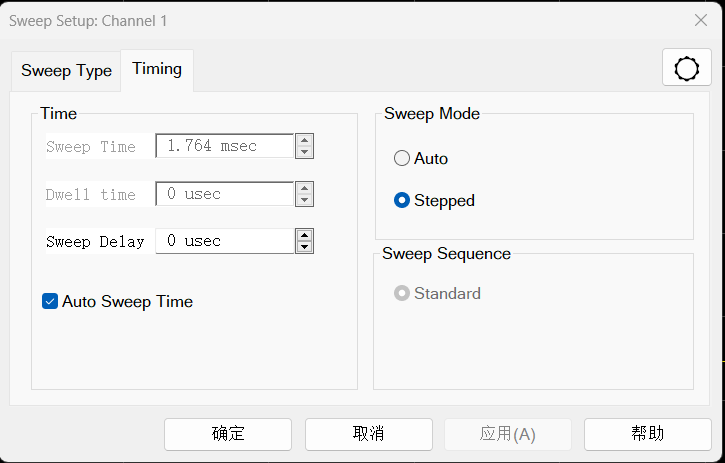
Task: Select the Stepped sweep mode radio
Action: point(402,200)
